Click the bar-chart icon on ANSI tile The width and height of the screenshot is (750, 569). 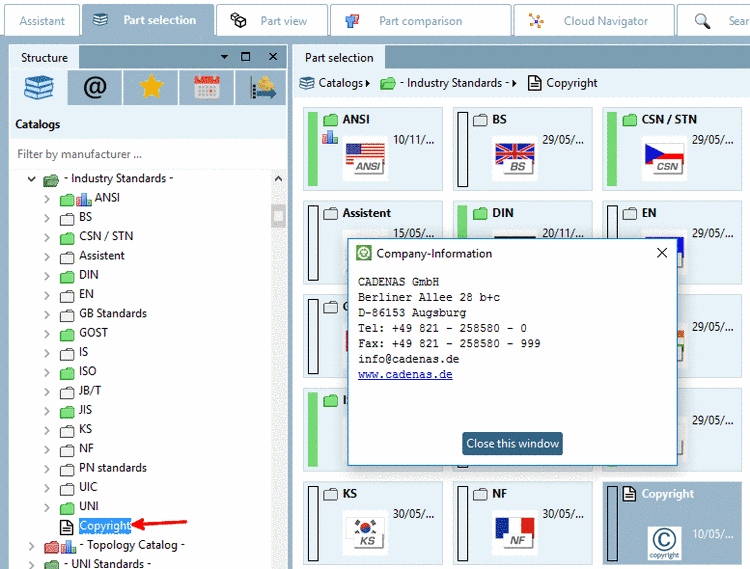330,138
